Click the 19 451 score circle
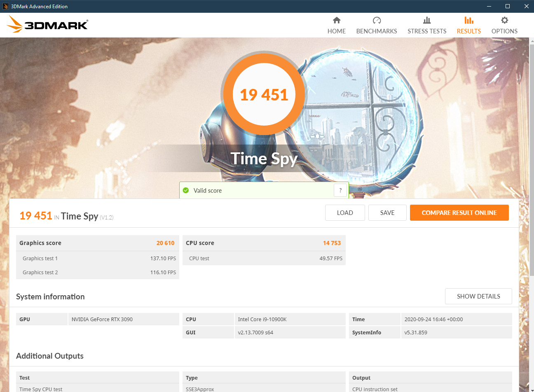The width and height of the screenshot is (534, 392). 264,94
